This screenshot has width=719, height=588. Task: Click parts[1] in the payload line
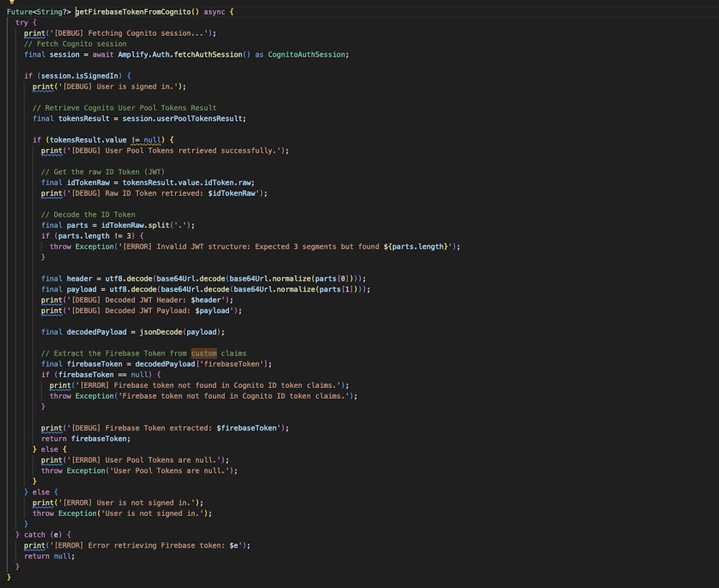336,289
